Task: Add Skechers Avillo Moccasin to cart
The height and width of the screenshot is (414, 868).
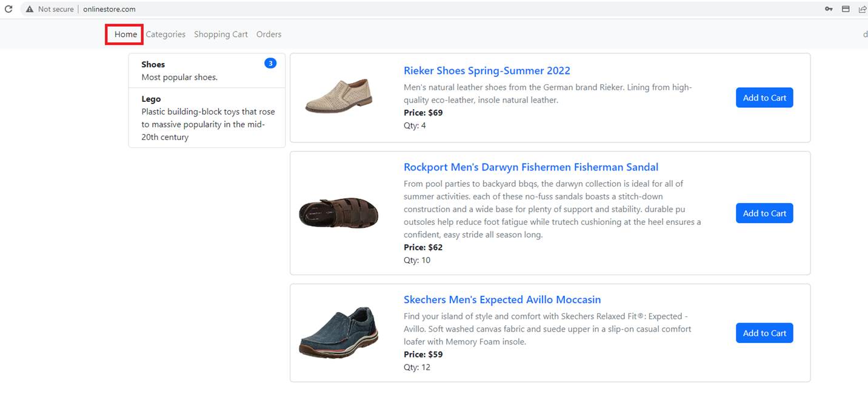Action: pos(764,333)
